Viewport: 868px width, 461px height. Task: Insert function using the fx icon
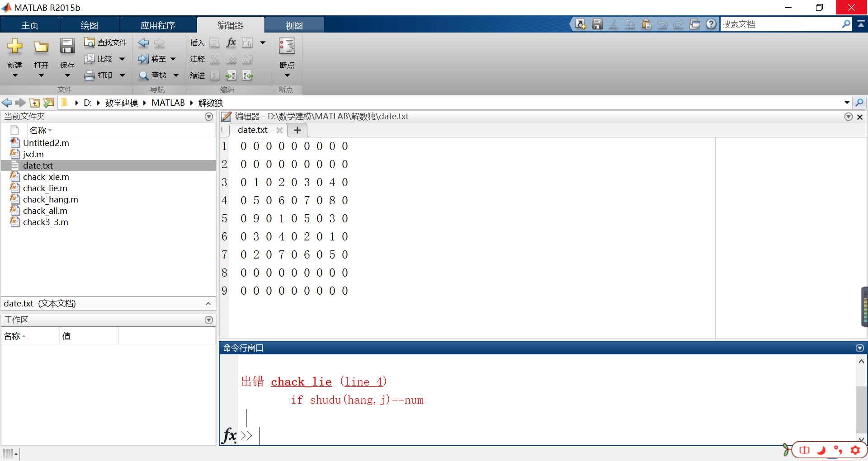coord(231,42)
